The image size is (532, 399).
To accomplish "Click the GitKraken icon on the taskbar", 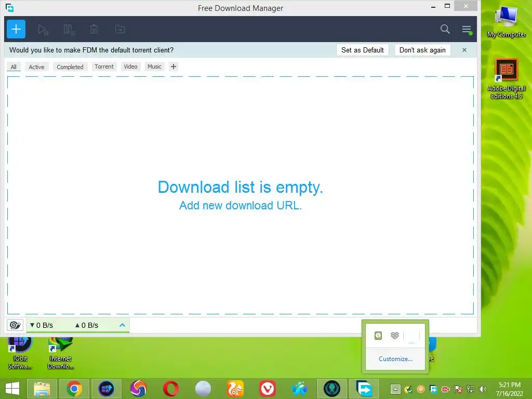I will pyautogui.click(x=332, y=389).
